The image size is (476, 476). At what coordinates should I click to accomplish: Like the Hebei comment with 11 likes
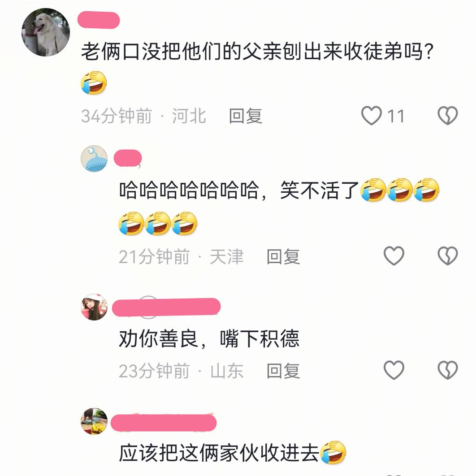(371, 116)
